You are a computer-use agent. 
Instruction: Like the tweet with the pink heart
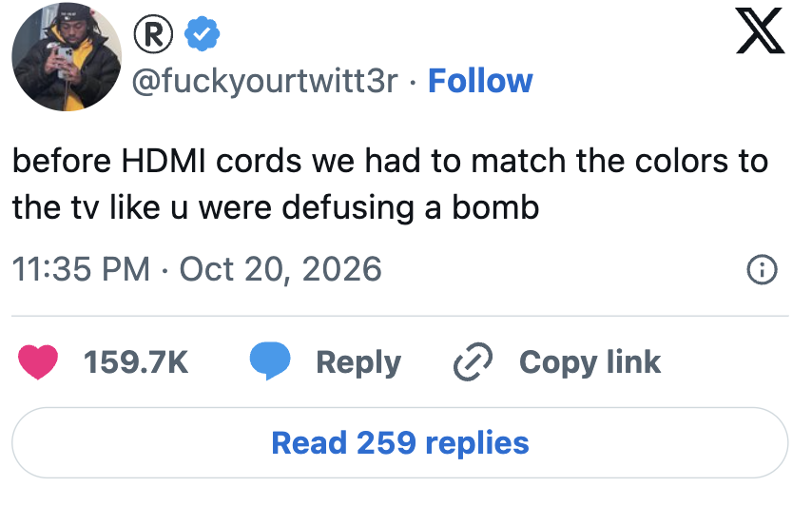coord(38,362)
